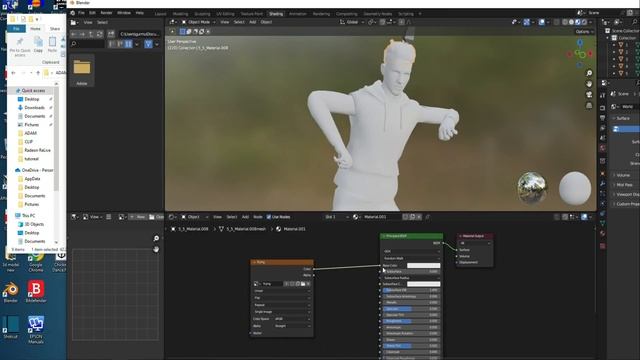Viewport: 640px width, 360px height.
Task: Click the Blender logo icon in menu bar
Action: (x=73, y=13)
